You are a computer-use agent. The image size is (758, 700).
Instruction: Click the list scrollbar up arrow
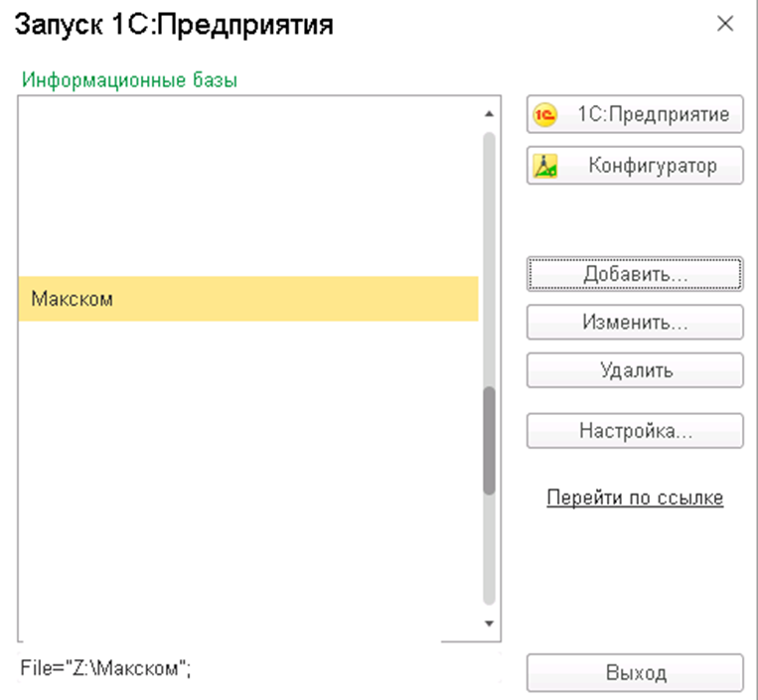(489, 114)
